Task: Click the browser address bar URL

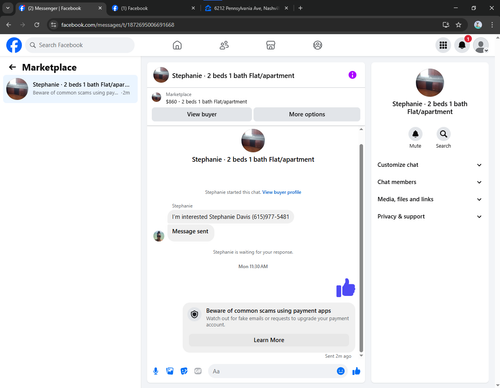Action: 117,25
